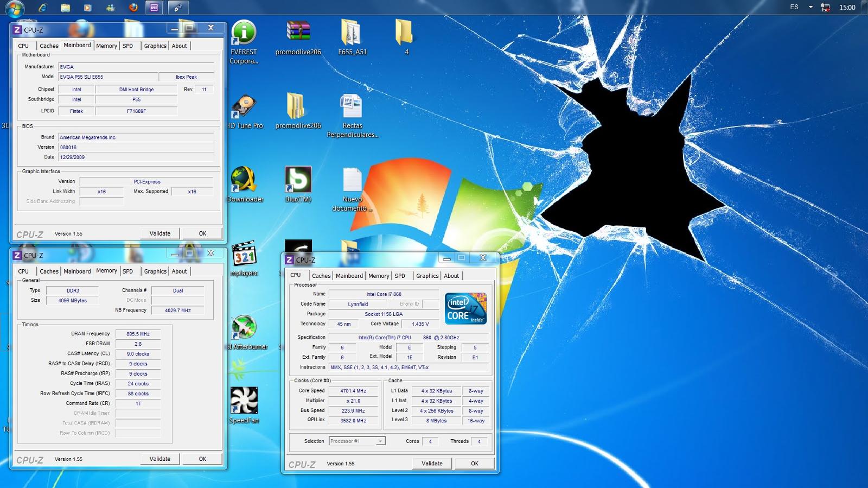Click the Bus Speed value 223.9 MHz
Viewport: 868px width, 488px height.
353,411
